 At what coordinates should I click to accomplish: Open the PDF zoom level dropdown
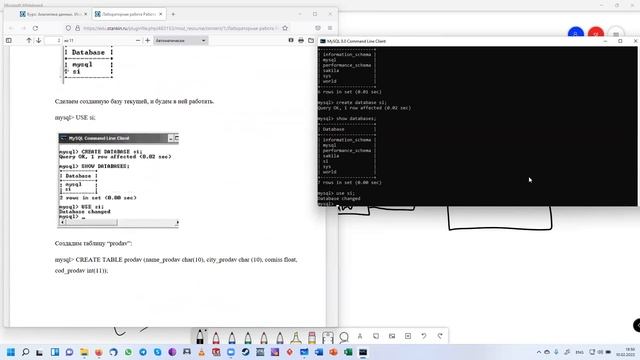180,40
